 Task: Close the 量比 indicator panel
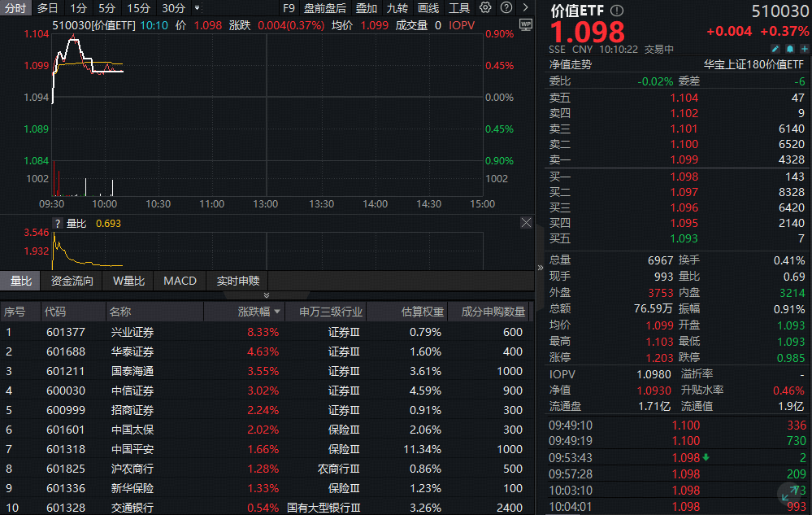[x=526, y=221]
